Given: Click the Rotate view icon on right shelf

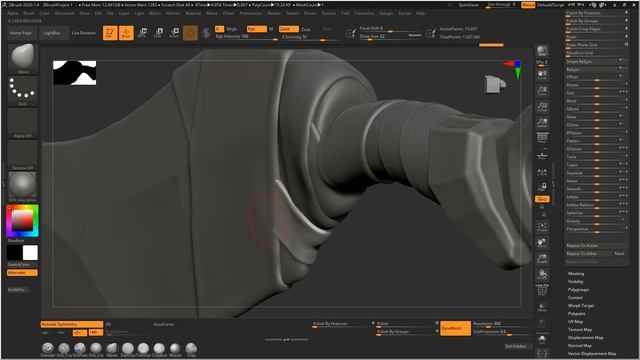Looking at the screenshot, I should point(542,275).
